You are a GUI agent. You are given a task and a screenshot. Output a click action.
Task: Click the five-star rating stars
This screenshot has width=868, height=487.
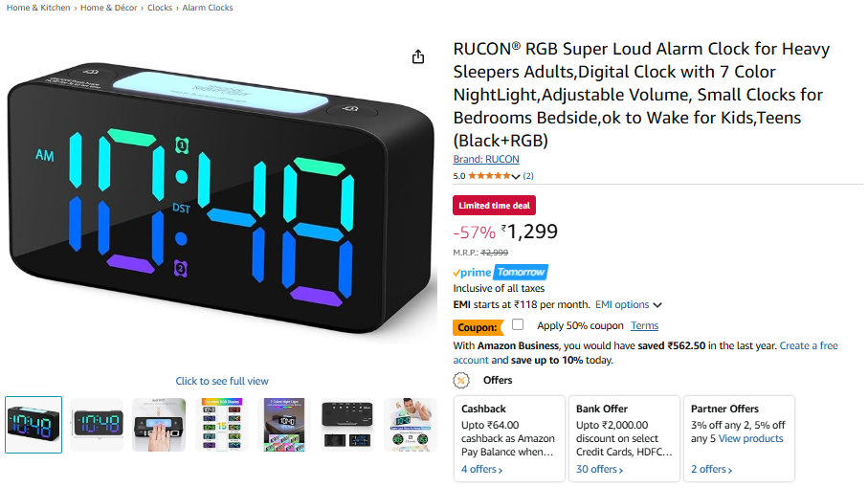[x=489, y=176]
